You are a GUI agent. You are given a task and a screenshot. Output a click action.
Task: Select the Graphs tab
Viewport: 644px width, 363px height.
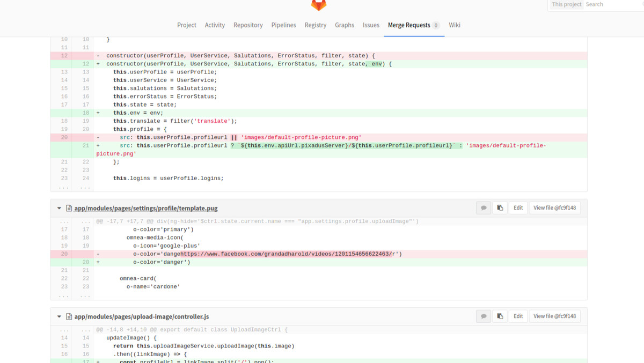(x=345, y=25)
